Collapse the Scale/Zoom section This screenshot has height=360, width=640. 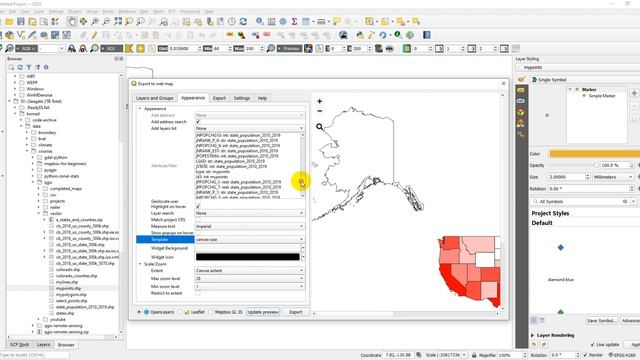coord(140,264)
